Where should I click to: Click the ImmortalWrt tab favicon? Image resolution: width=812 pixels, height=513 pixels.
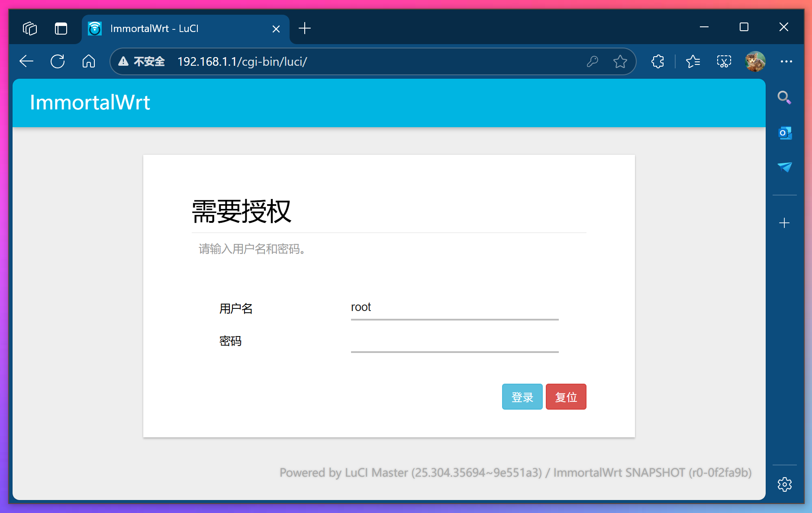pyautogui.click(x=95, y=29)
